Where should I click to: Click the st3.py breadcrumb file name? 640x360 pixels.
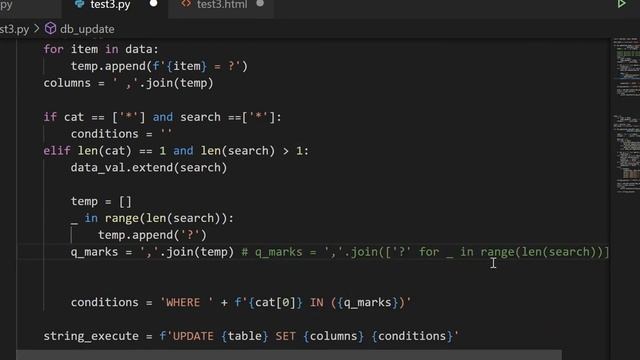pyautogui.click(x=14, y=29)
